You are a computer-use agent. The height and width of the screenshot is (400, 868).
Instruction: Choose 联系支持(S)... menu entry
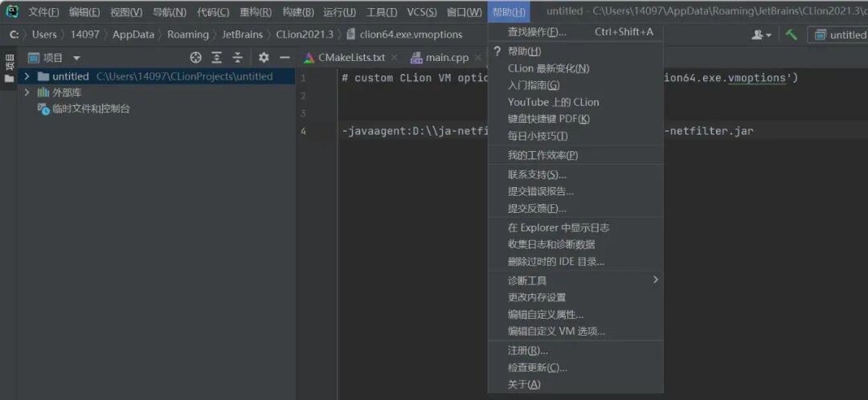click(575, 175)
